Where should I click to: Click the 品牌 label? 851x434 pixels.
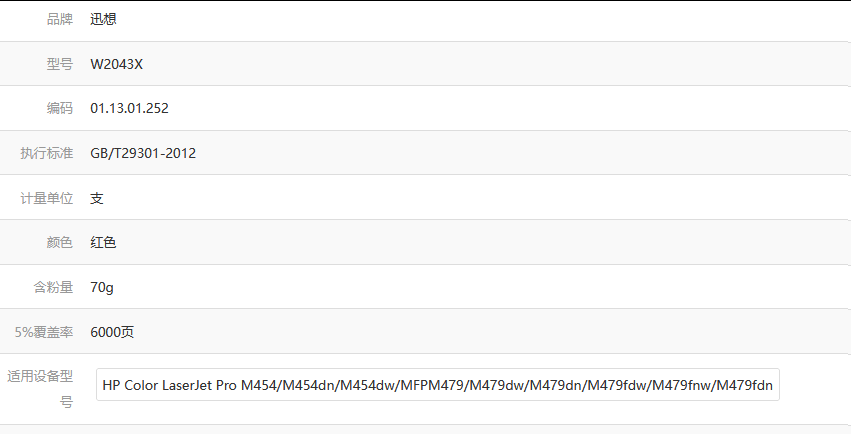pos(59,19)
